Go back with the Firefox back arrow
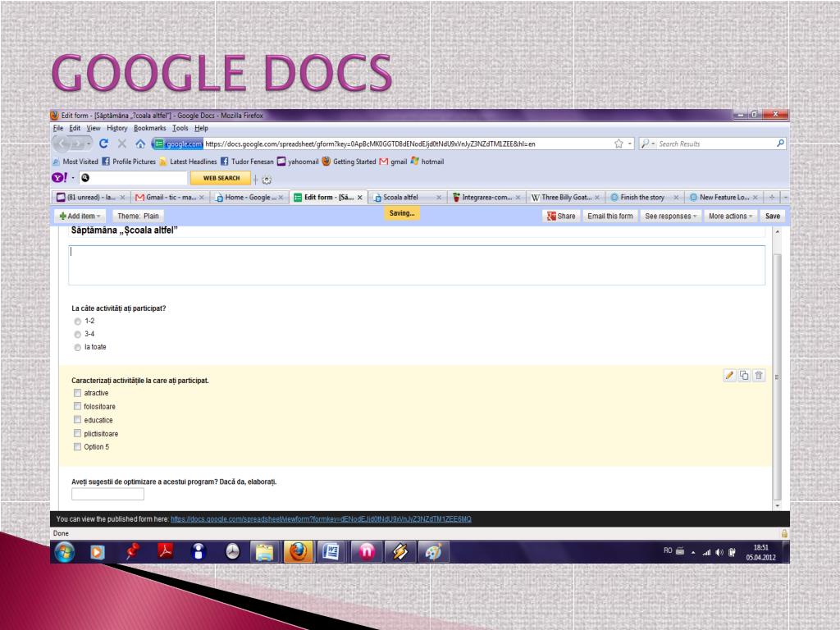Image resolution: width=840 pixels, height=630 pixels. click(62, 144)
